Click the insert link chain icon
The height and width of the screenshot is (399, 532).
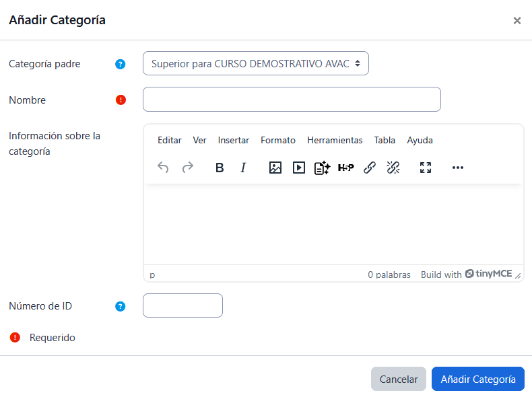[x=370, y=168]
